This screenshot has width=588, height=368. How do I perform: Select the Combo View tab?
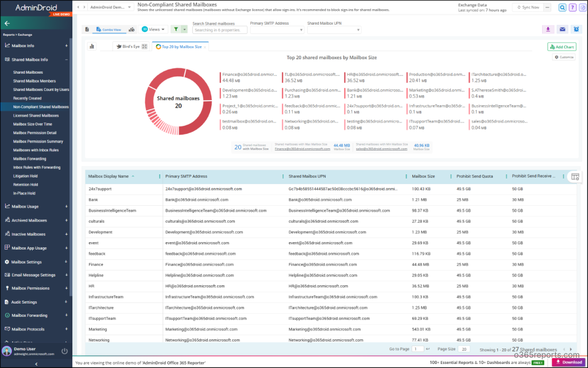coord(109,29)
